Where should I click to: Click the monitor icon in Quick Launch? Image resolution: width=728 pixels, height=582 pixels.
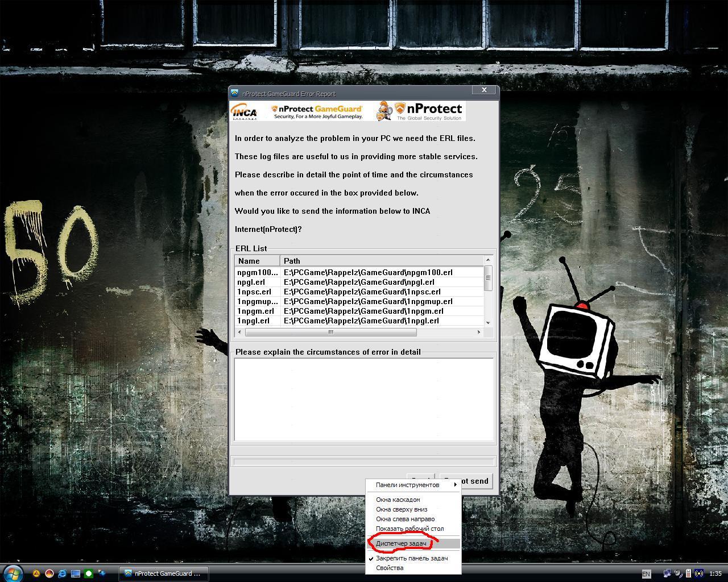[x=75, y=573]
